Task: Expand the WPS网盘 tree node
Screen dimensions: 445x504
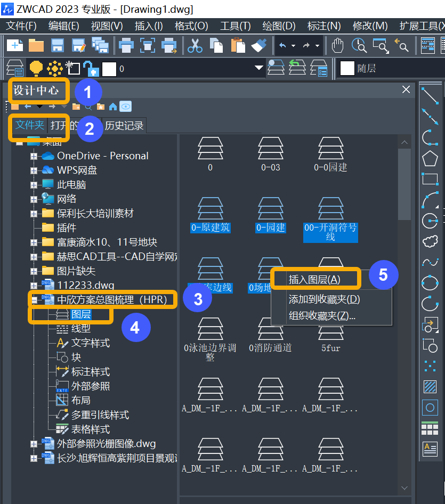Action: pyautogui.click(x=34, y=170)
